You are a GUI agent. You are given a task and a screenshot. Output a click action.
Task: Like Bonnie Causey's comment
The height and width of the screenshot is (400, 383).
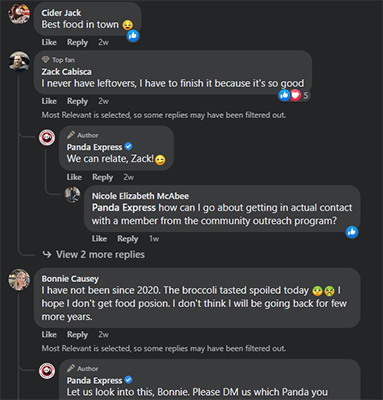click(x=49, y=334)
